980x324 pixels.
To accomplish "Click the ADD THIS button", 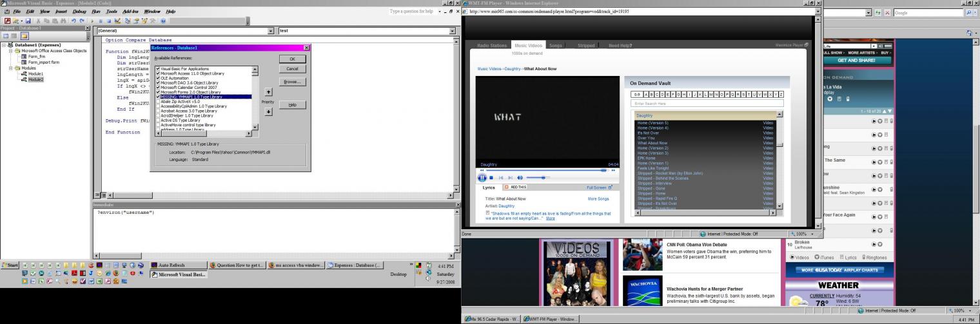I will [x=515, y=187].
